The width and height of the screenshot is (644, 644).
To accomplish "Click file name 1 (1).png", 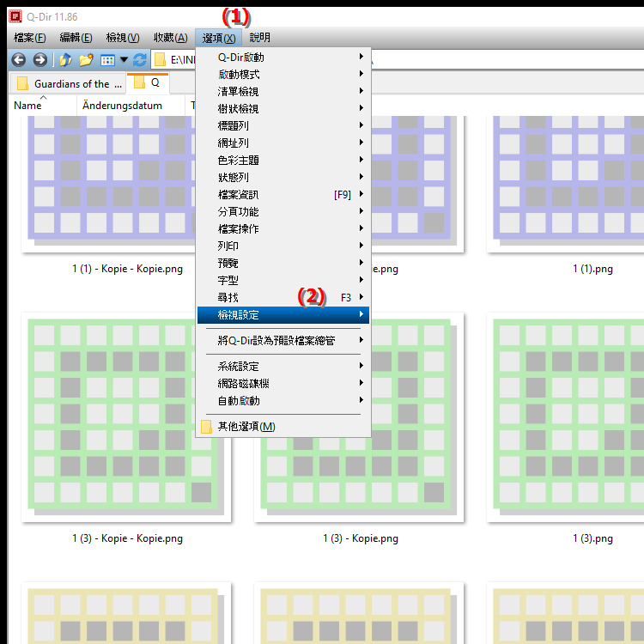I will (592, 269).
